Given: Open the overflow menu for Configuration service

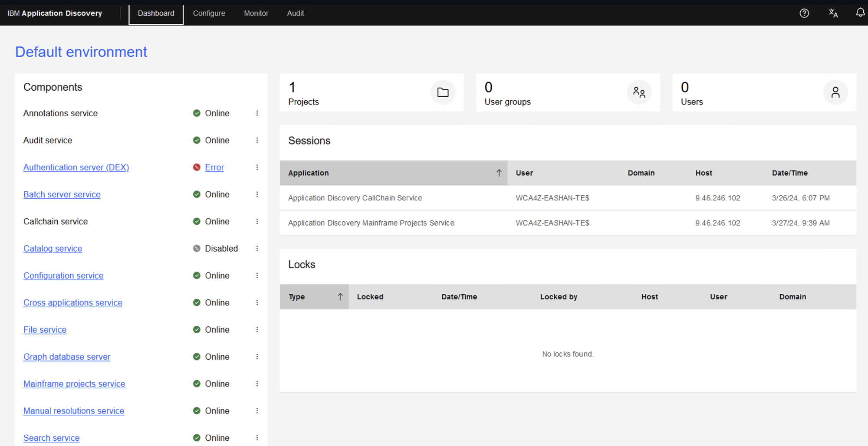Looking at the screenshot, I should (257, 275).
